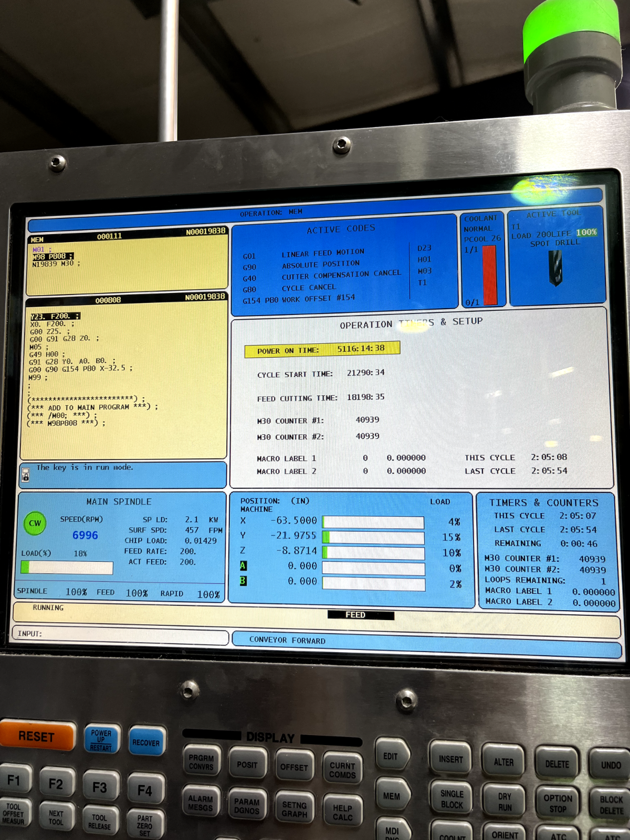Select MEM operation mode key
630x840 pixels.
[x=392, y=796]
